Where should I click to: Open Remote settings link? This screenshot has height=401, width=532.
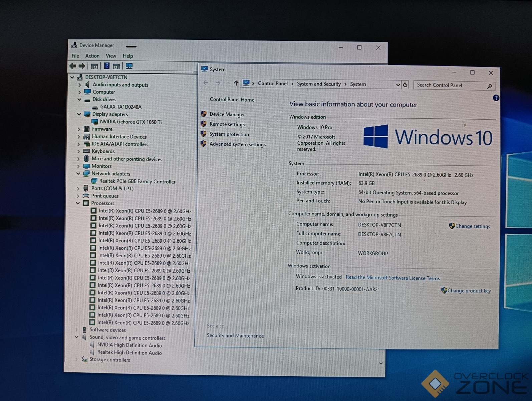(x=227, y=124)
